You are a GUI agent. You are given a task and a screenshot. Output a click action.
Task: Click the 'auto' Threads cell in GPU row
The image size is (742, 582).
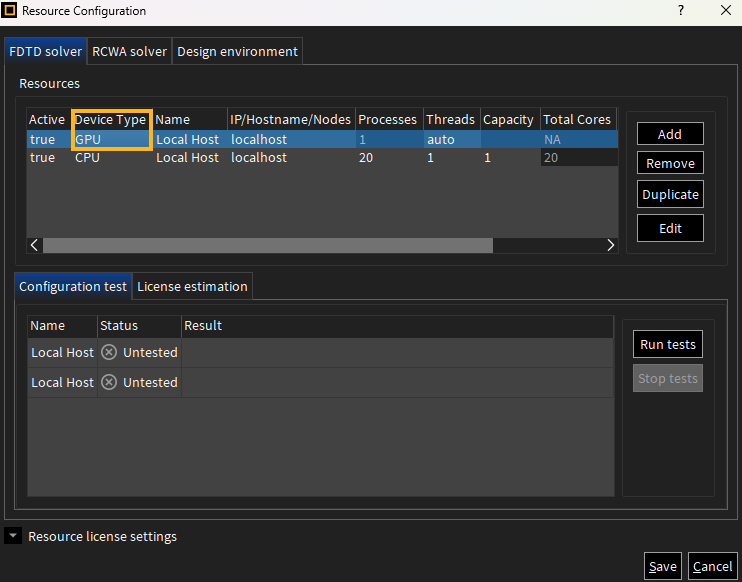click(x=452, y=139)
